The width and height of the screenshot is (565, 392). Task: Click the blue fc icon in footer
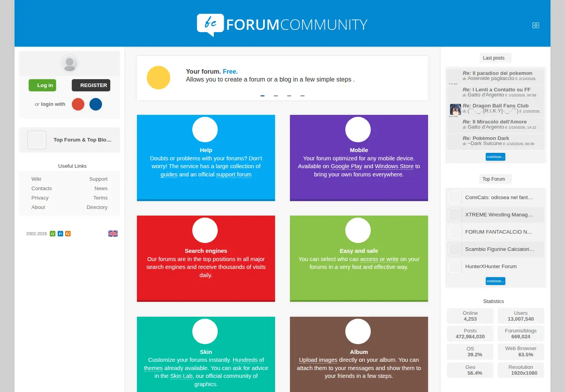point(60,234)
